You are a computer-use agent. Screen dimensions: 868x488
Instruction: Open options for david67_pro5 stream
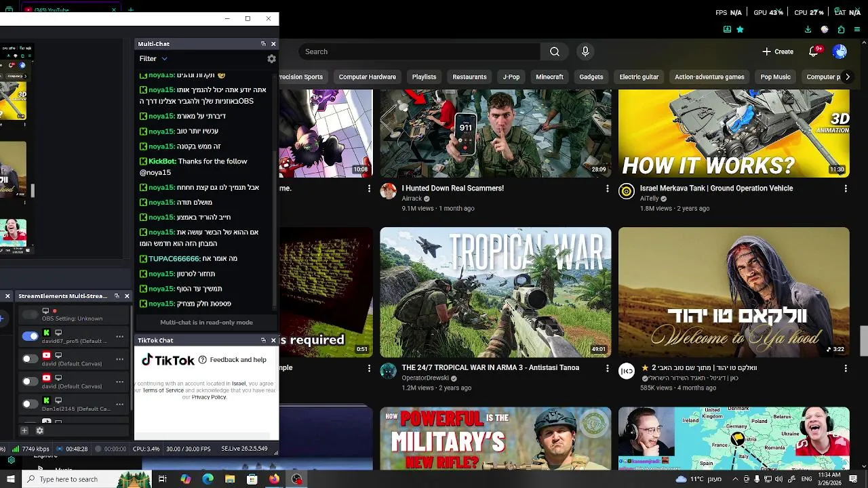point(120,337)
